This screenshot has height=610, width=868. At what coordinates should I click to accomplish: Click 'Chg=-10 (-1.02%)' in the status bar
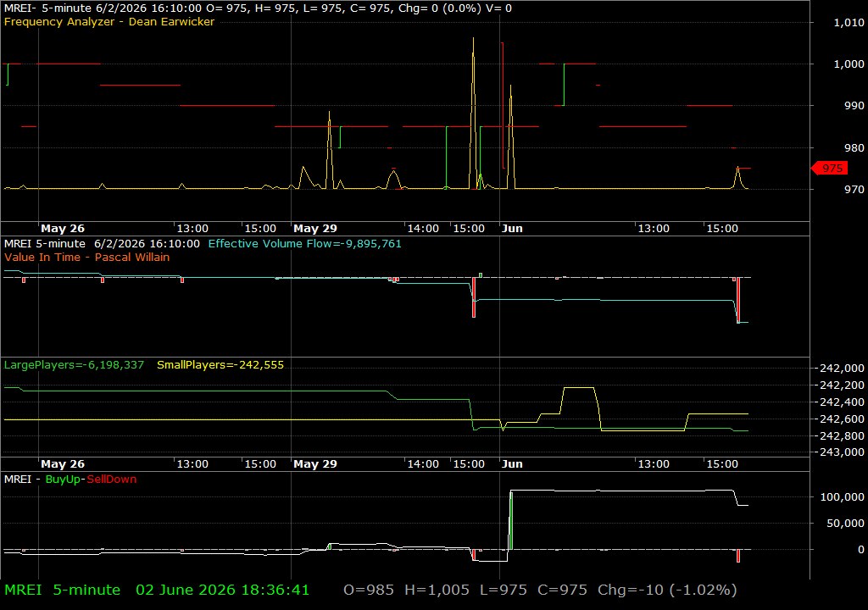[667, 590]
